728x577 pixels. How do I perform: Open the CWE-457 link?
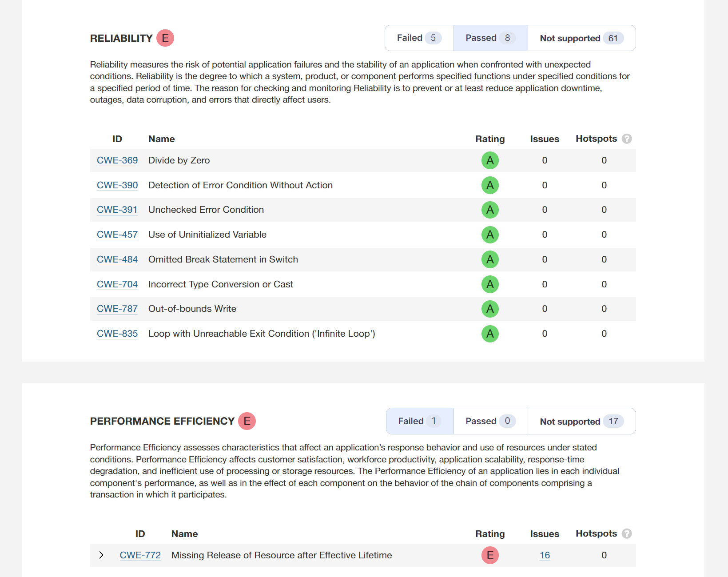pos(117,235)
